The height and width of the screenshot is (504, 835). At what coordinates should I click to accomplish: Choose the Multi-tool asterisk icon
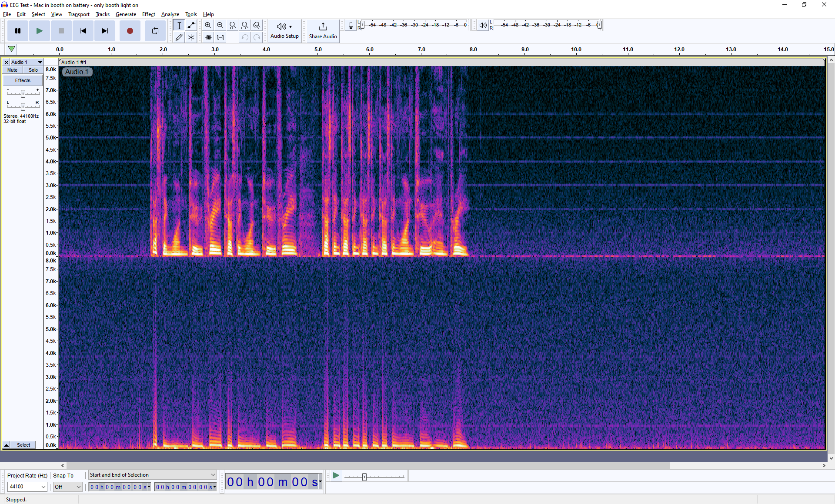[191, 37]
